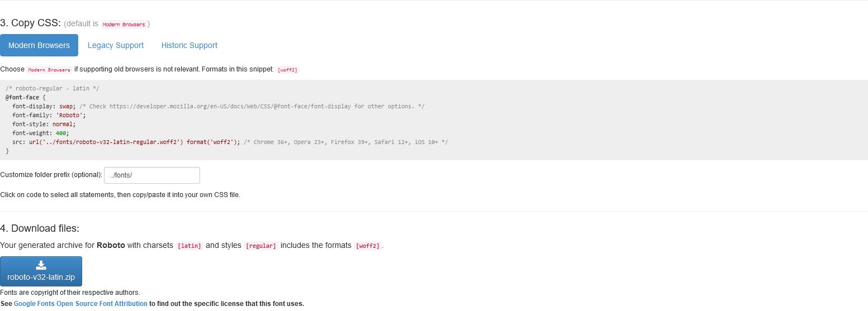Click the folder prefix input field
Screen dimensions: 868x311
tap(152, 175)
